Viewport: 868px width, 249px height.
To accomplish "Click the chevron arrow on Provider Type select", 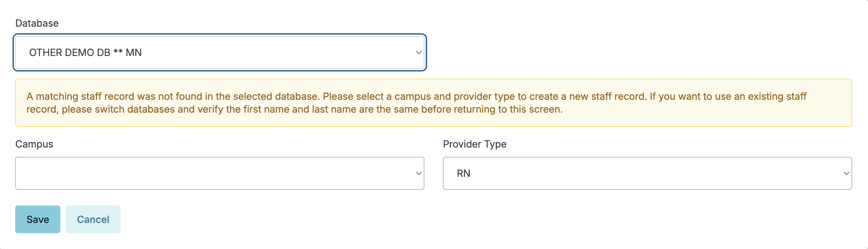I will [x=846, y=173].
